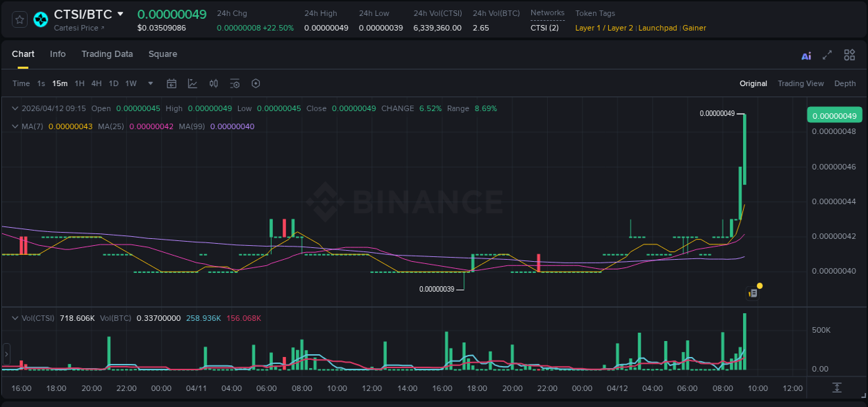Switch to the Info tab
The height and width of the screenshot is (407, 868).
click(58, 54)
